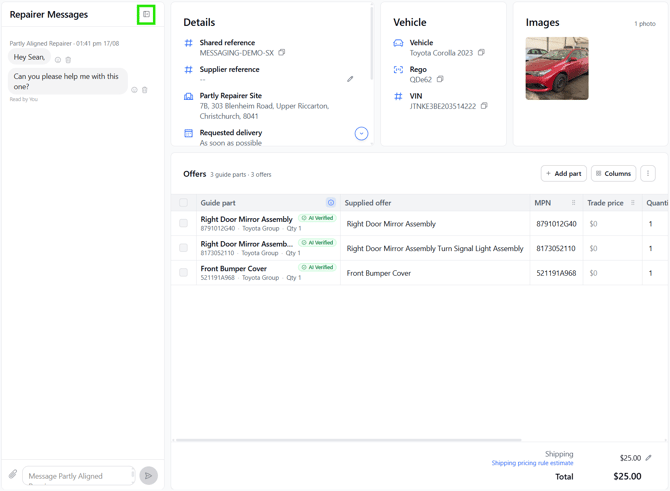
Task: Click the site address on Blenheim Road
Action: (x=264, y=111)
